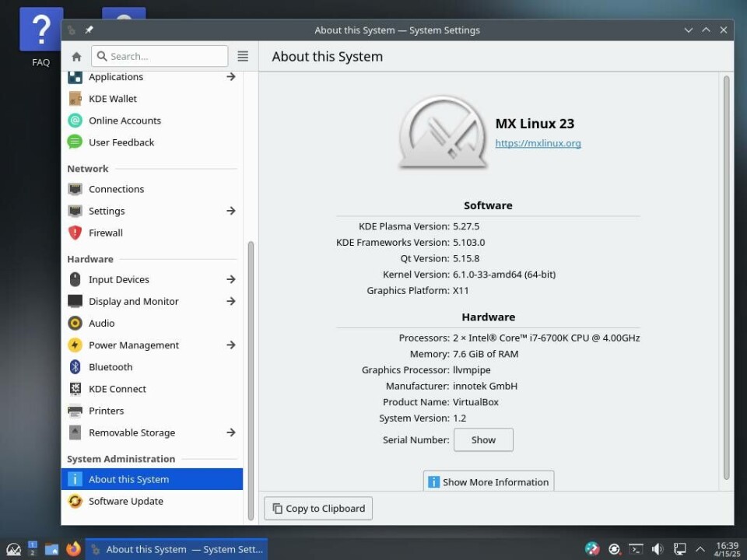The height and width of the screenshot is (560, 747).
Task: Click the network tray icon
Action: click(x=679, y=550)
